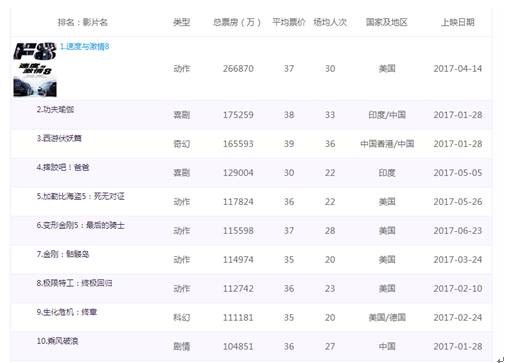Click box office value 112742
Screen dimensions: 507x363
coord(238,289)
